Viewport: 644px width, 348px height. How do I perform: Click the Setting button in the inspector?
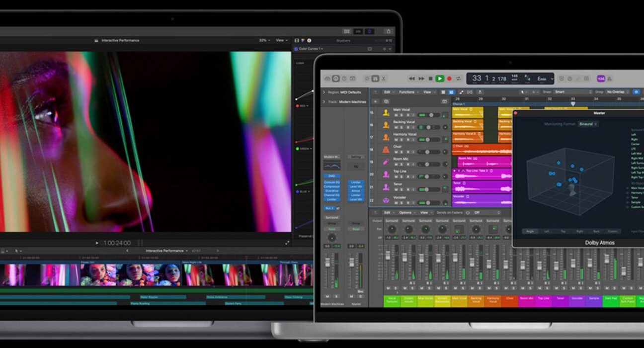click(x=356, y=157)
